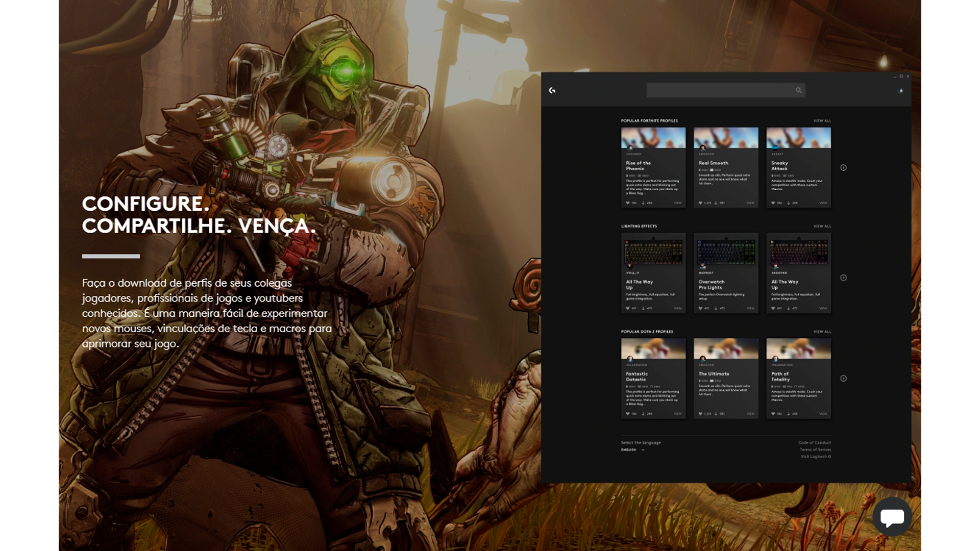Click the CONFIGURE. COMPARTILHE. VENÇA. headline
Image resolution: width=980 pixels, height=551 pixels.
(x=199, y=215)
